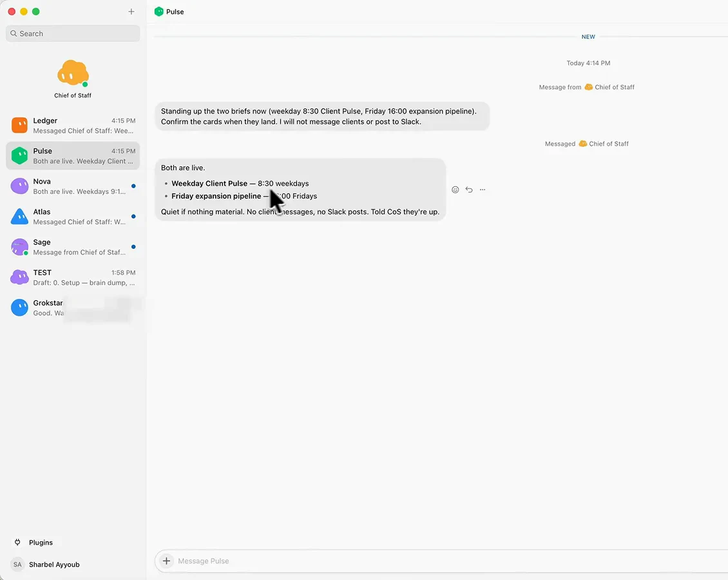Click the 'Both are live.' message line

pyautogui.click(x=183, y=168)
